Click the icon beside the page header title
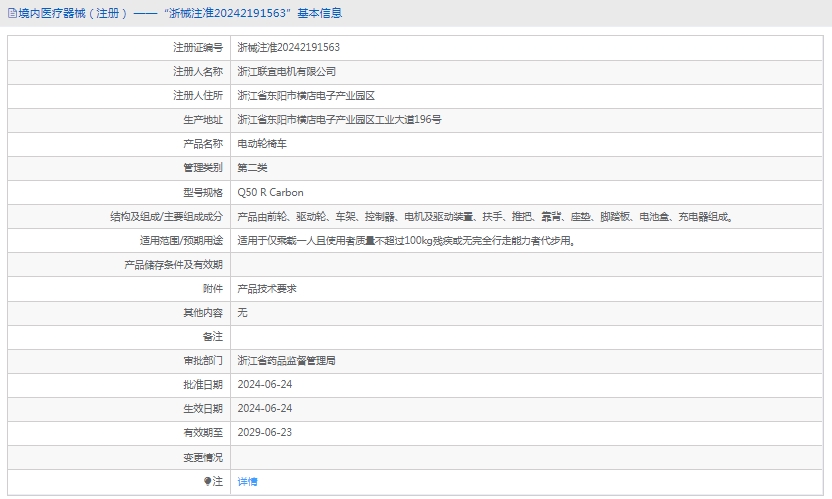This screenshot has height=499, width=832. (12, 13)
